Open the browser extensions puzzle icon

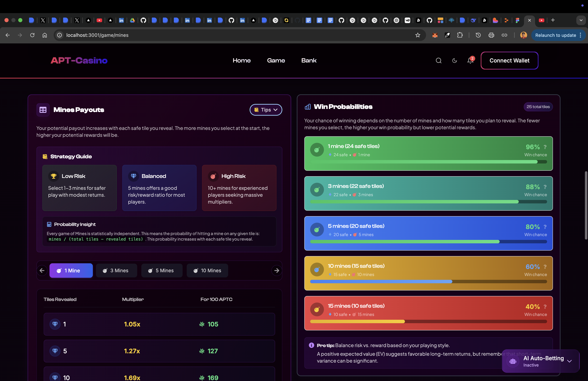(460, 35)
